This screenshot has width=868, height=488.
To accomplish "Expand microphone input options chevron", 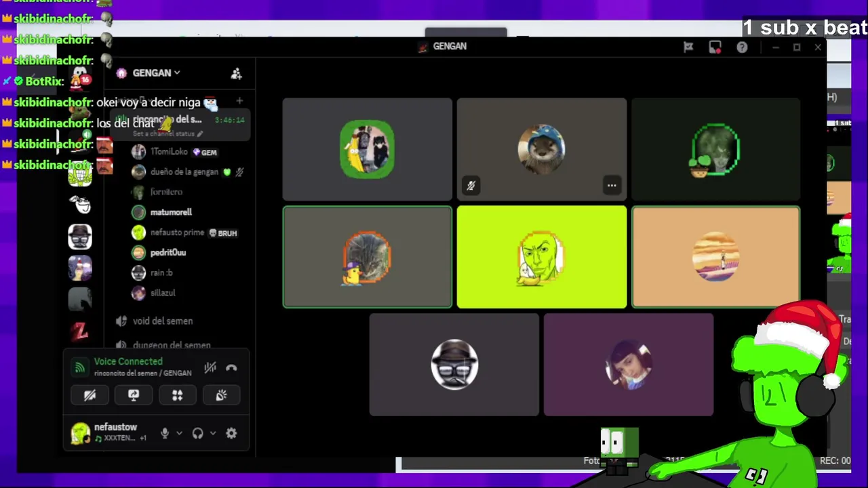I will (180, 433).
